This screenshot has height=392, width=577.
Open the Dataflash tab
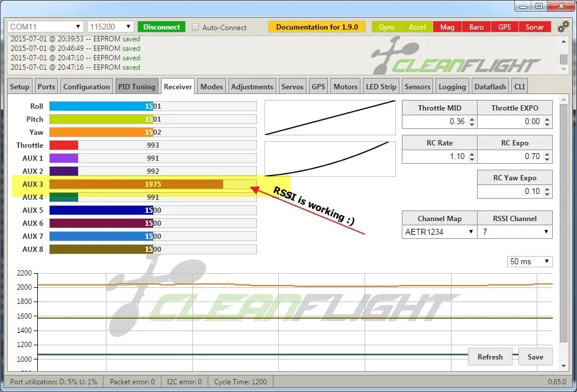click(490, 87)
